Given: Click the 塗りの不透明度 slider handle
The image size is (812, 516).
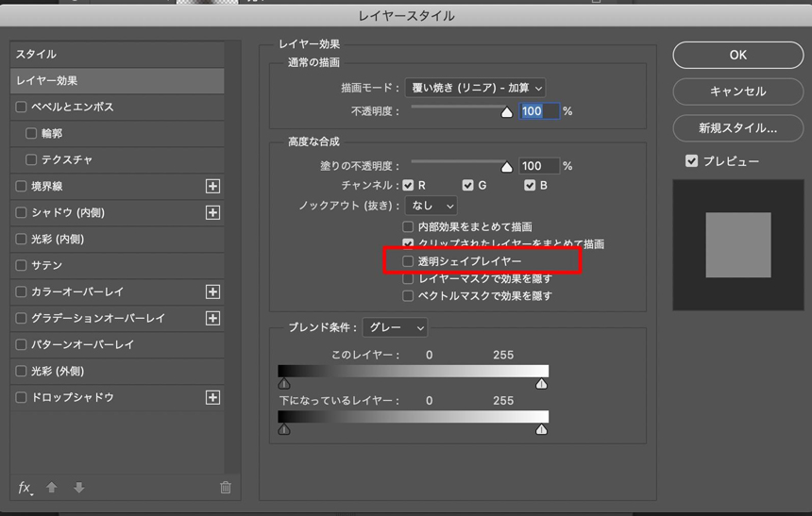Looking at the screenshot, I should point(507,167).
